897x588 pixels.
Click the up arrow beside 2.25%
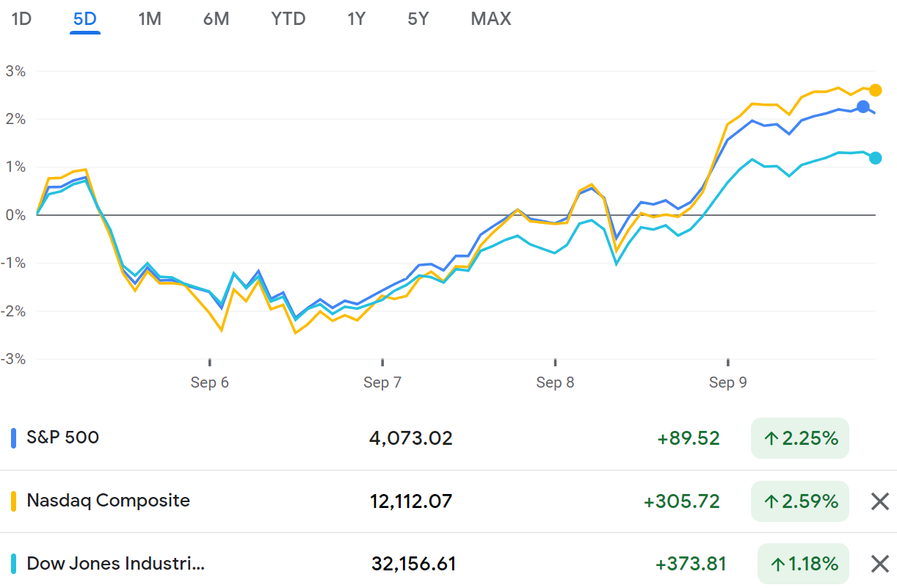click(x=771, y=439)
